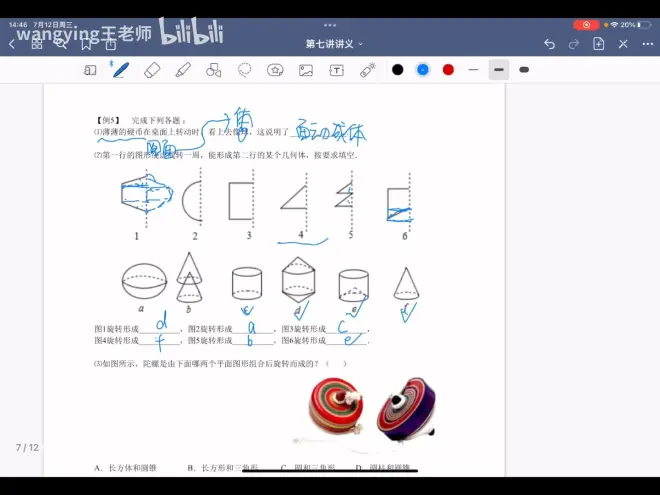
Task: Select the Pen tool
Action: coord(120,70)
